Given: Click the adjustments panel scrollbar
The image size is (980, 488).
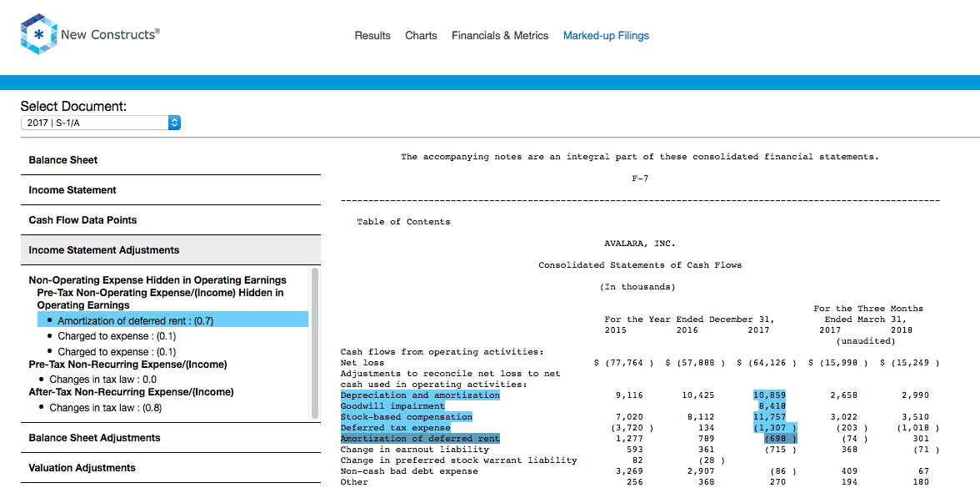Looking at the screenshot, I should click(x=315, y=343).
